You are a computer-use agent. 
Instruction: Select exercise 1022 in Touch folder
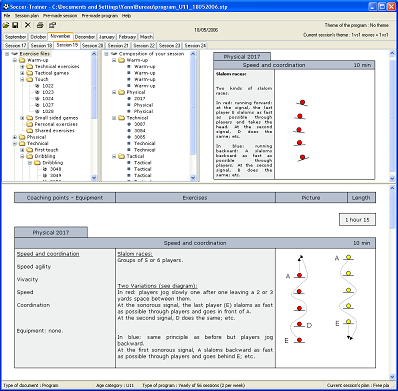pos(48,86)
